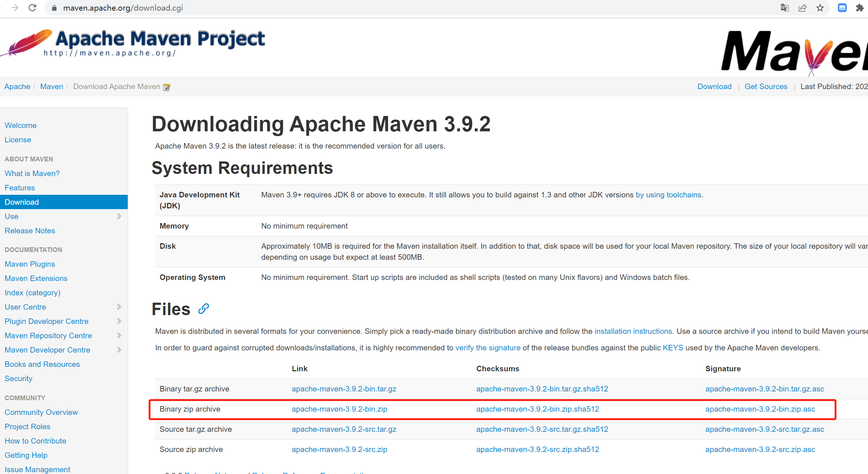Download apache-maven-3.9.2-bin.tar.gz
This screenshot has height=474, width=868.
coord(344,389)
